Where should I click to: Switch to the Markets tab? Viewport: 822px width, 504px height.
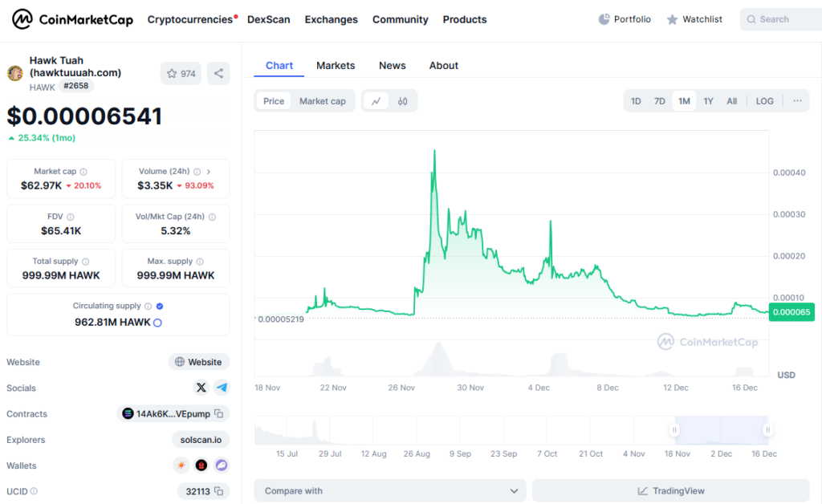tap(336, 66)
